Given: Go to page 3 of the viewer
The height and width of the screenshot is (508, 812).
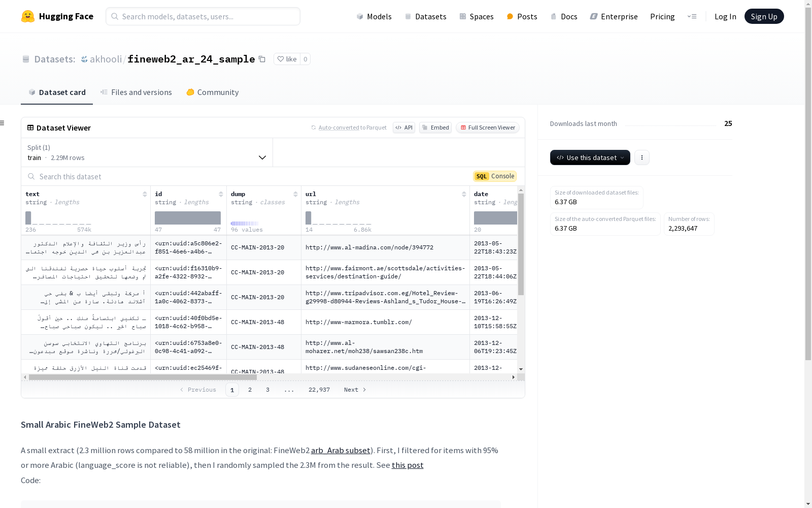Looking at the screenshot, I should pos(267,390).
